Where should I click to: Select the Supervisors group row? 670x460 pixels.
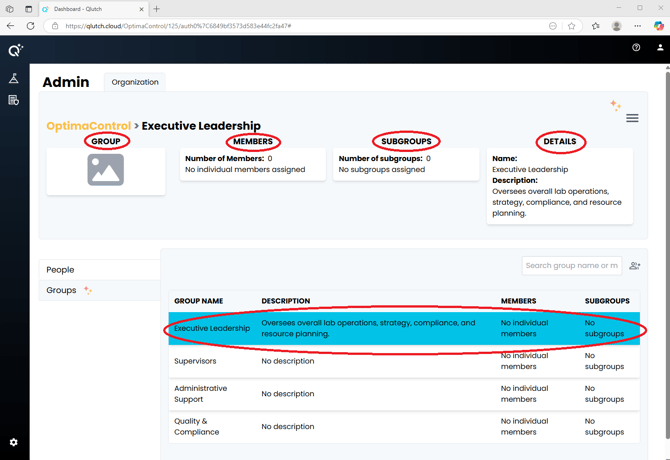pos(404,361)
